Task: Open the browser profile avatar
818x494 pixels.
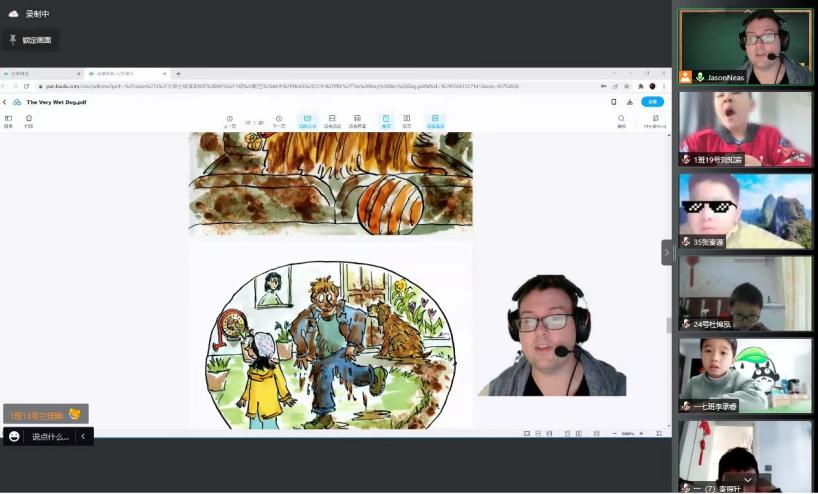Action: [x=652, y=86]
